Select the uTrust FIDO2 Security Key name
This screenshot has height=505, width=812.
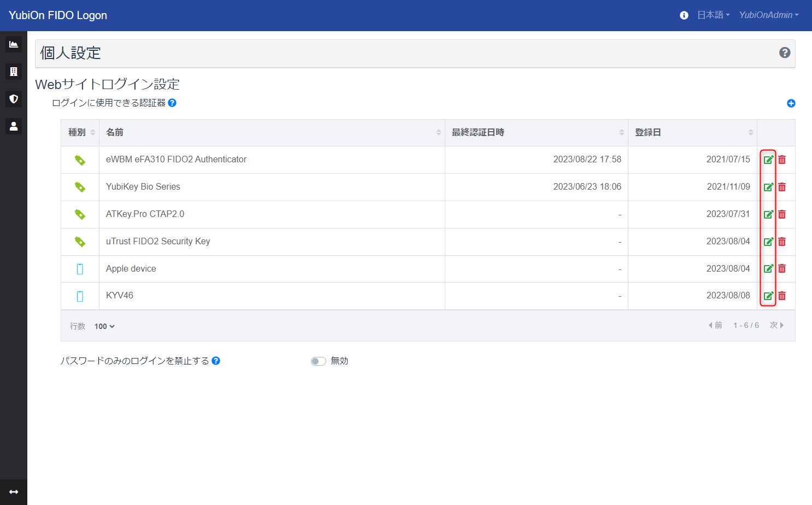point(158,241)
